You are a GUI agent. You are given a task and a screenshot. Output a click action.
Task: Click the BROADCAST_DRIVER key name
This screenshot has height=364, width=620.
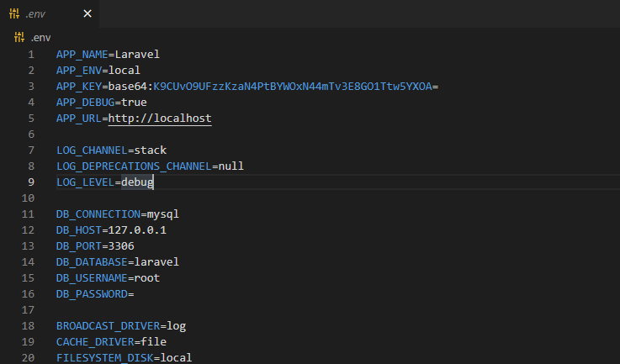point(108,326)
